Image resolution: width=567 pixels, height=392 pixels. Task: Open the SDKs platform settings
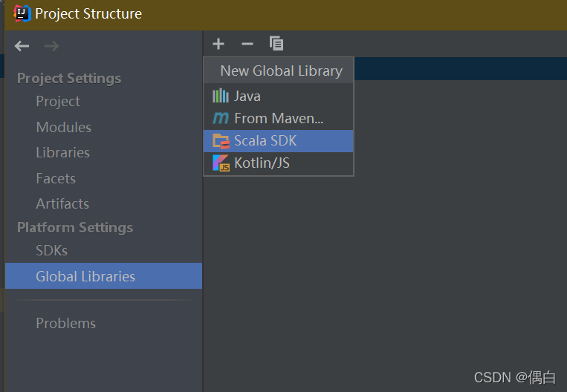point(52,250)
